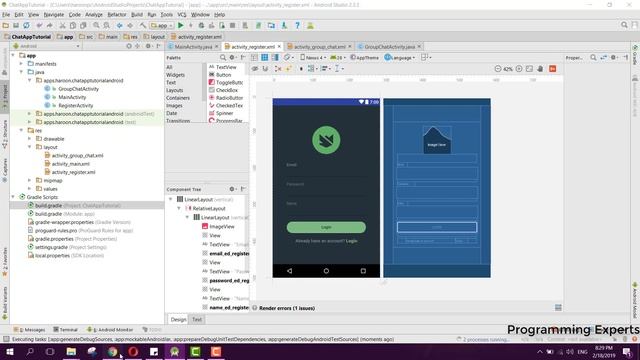Open Opera browser from the taskbar

click(133, 351)
